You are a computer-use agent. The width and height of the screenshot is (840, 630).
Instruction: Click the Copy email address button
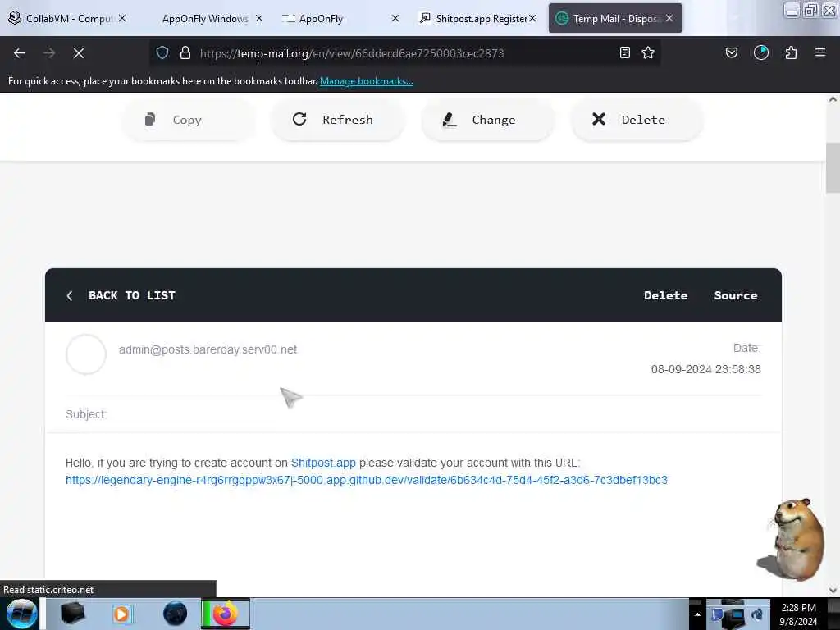click(189, 120)
